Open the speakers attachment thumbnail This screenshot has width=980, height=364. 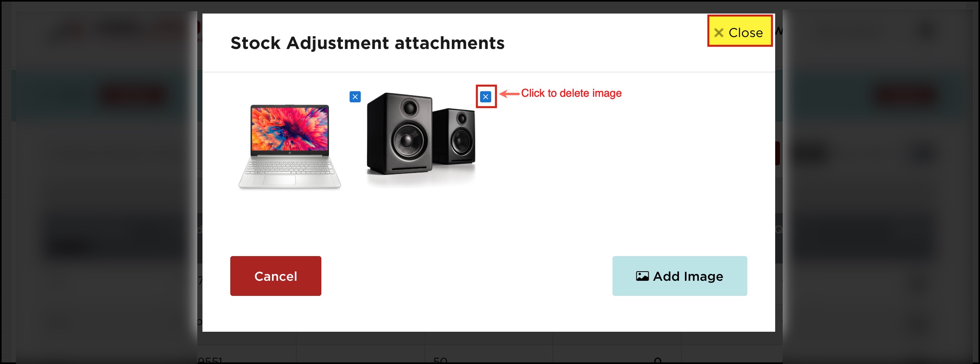tap(421, 137)
